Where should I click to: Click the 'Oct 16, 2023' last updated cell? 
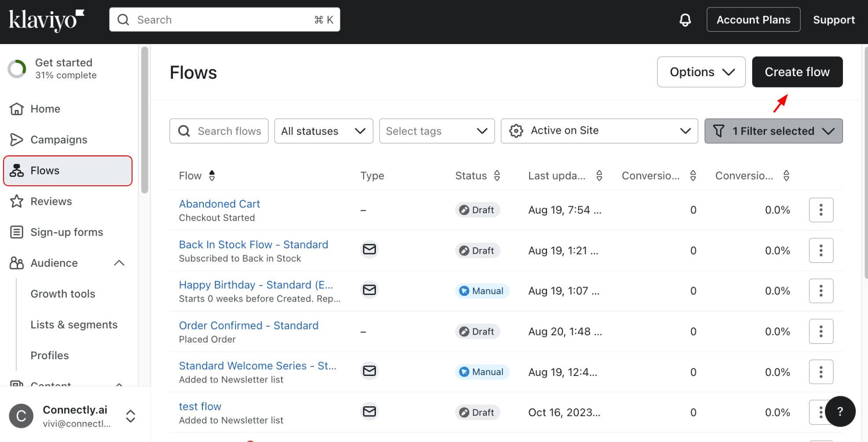pos(564,413)
